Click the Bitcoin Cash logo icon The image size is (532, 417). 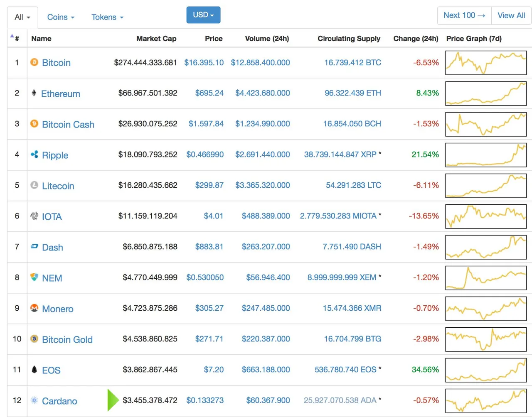[34, 123]
